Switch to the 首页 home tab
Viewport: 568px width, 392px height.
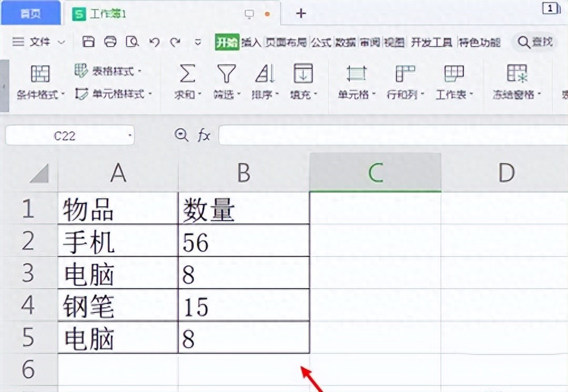tap(31, 13)
